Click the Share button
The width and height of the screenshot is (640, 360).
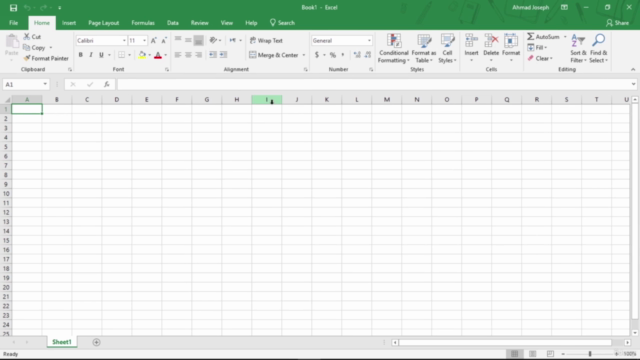tap(618, 23)
